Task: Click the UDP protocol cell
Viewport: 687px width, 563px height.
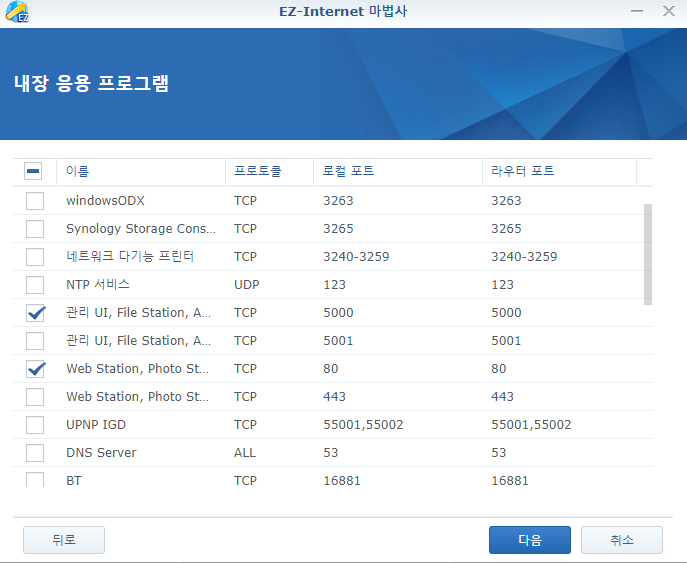Action: pos(247,285)
